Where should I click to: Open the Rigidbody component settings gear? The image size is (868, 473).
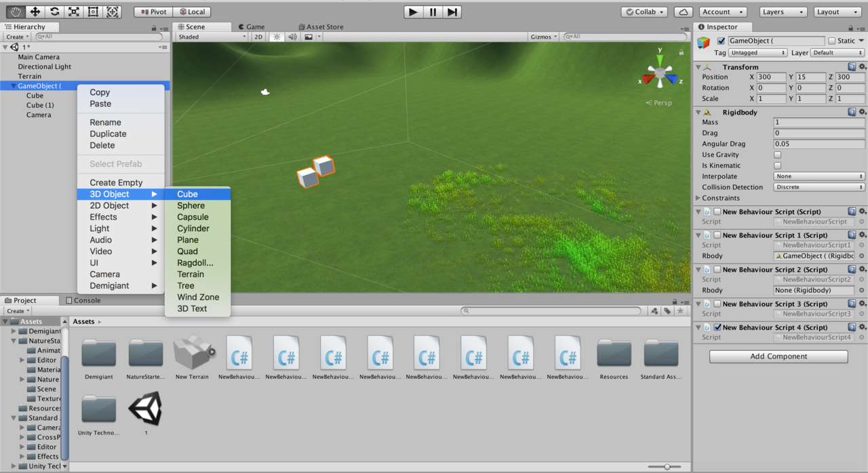tap(863, 112)
